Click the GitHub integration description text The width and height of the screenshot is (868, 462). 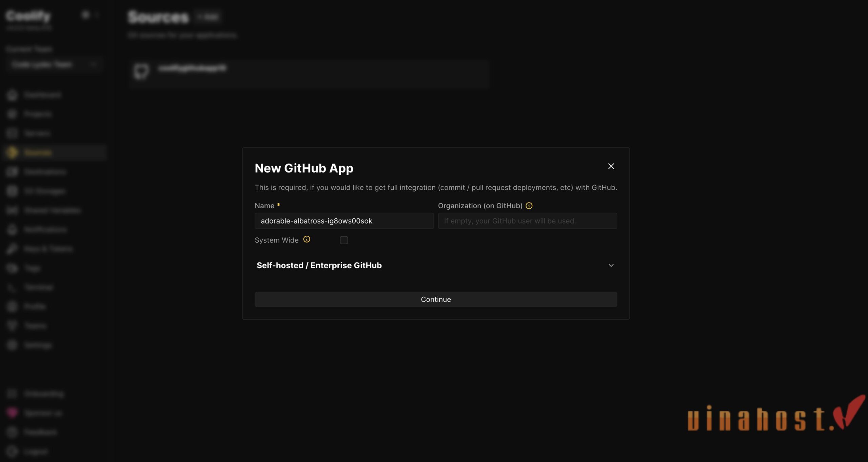[x=436, y=187]
